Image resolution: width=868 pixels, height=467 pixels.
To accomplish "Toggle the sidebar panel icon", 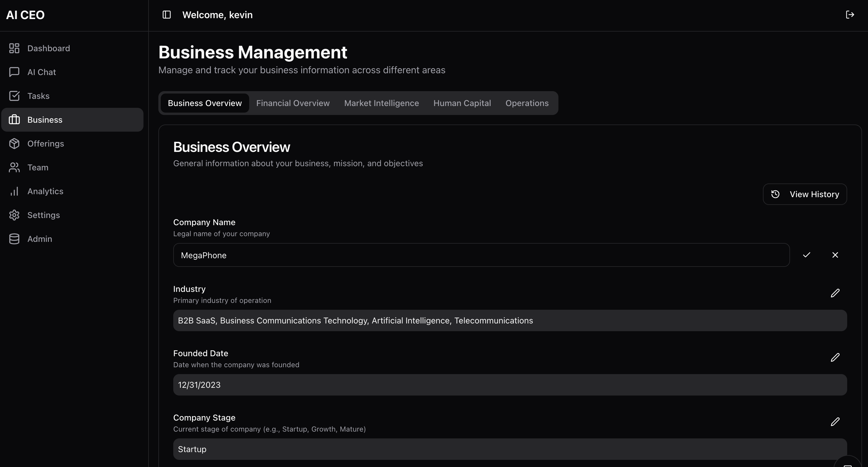I will (166, 15).
